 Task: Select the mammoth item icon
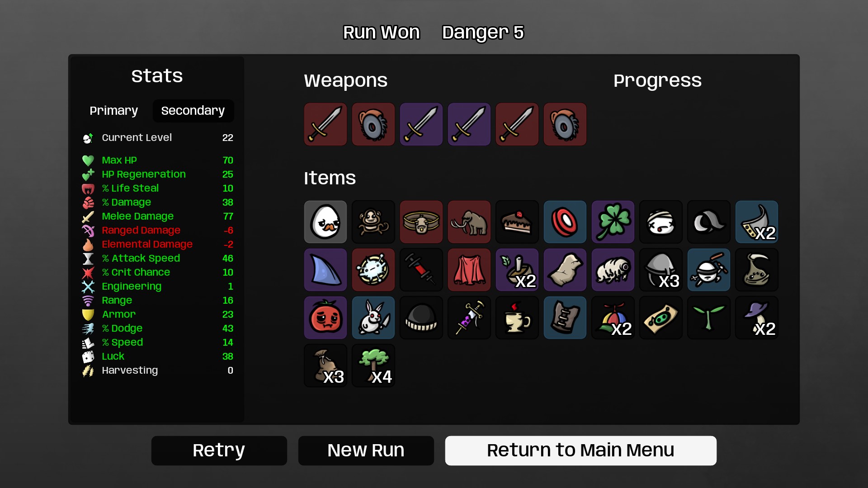click(469, 222)
